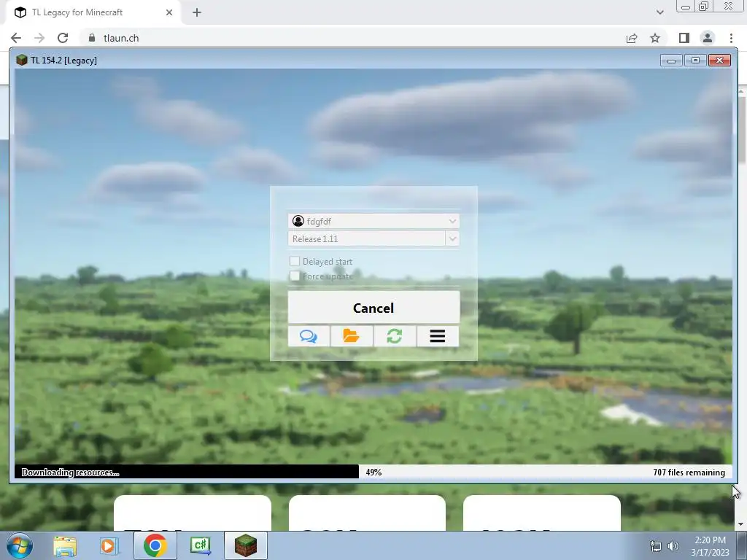Screen dimensions: 747x560
Task: Open the Chrome three-dot menu
Action: [x=731, y=38]
